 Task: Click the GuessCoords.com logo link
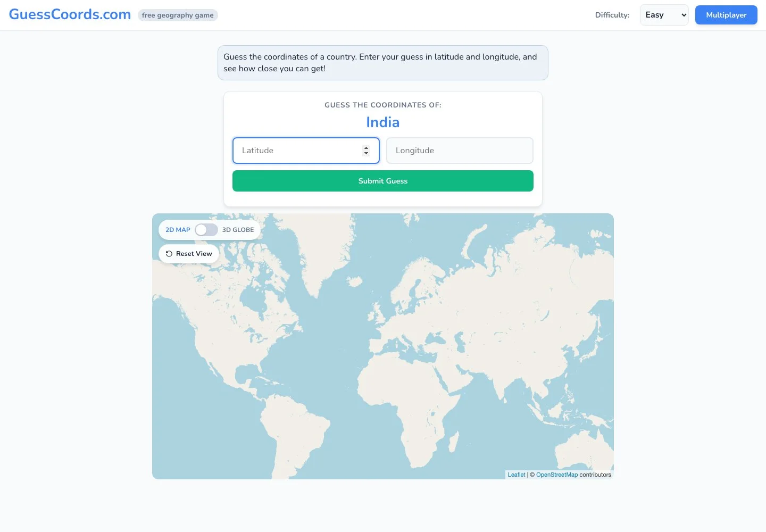70,14
